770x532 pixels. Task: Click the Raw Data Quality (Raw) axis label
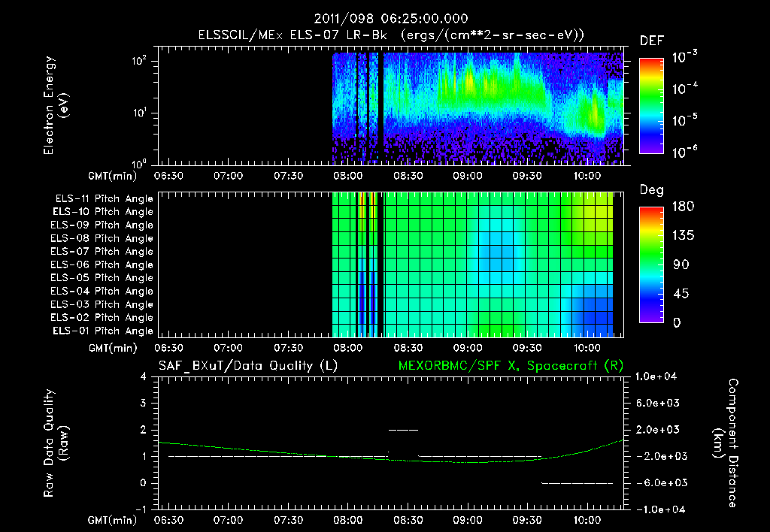[56, 443]
